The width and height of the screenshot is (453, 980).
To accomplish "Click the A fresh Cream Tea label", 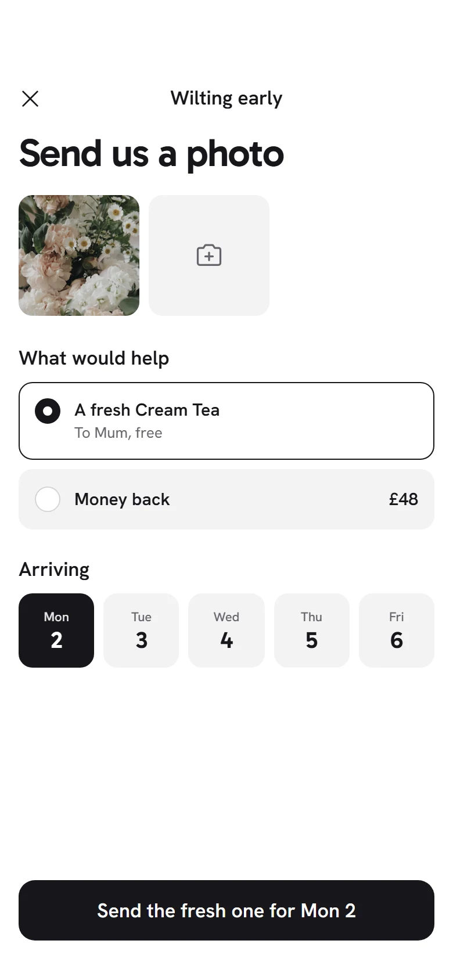I will point(147,410).
